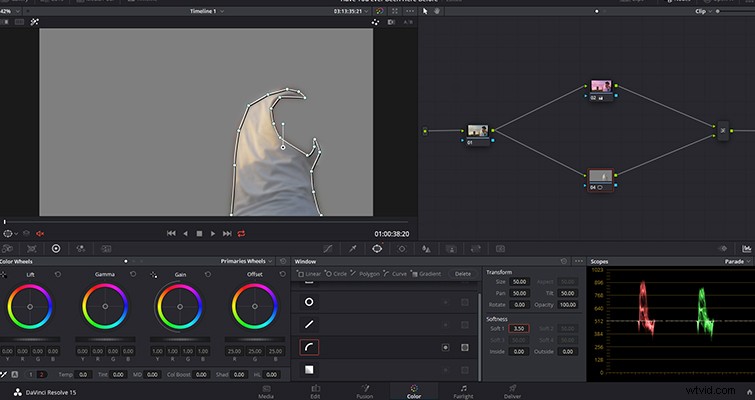
Task: Click the Gain color wheel center
Action: 180,307
